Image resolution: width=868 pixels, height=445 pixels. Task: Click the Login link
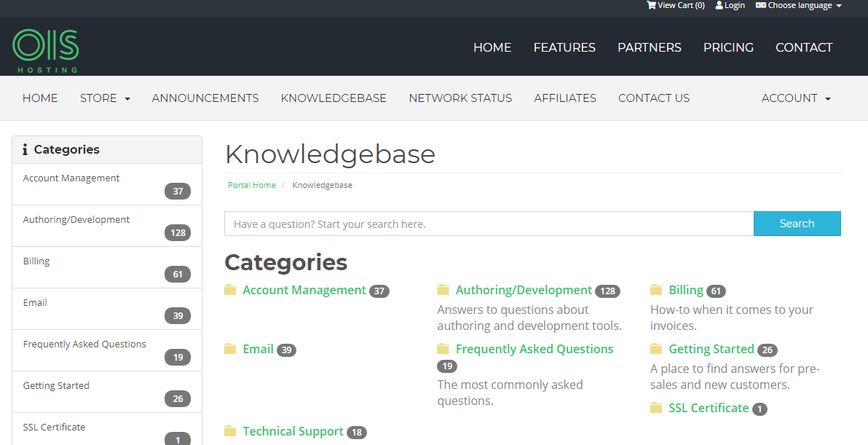click(730, 5)
